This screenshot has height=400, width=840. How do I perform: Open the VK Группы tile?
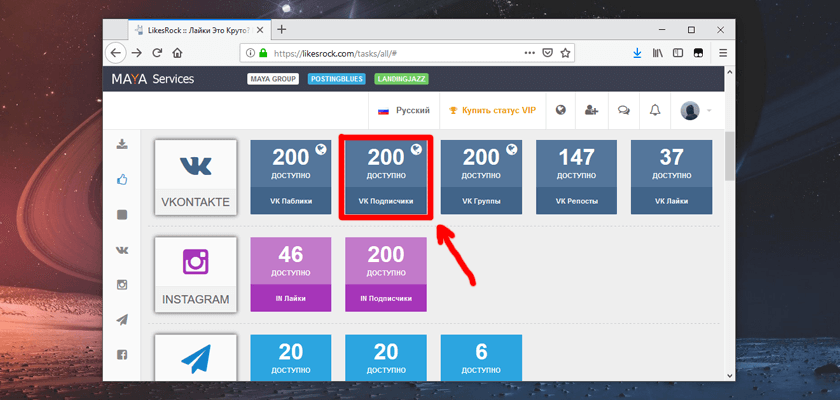coord(481,177)
